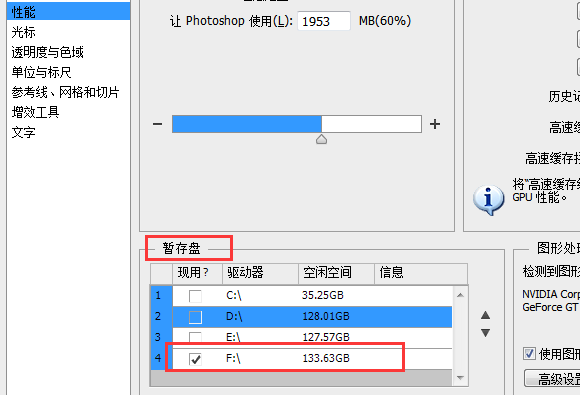Open 参考线、网格和切片 category

(65, 92)
